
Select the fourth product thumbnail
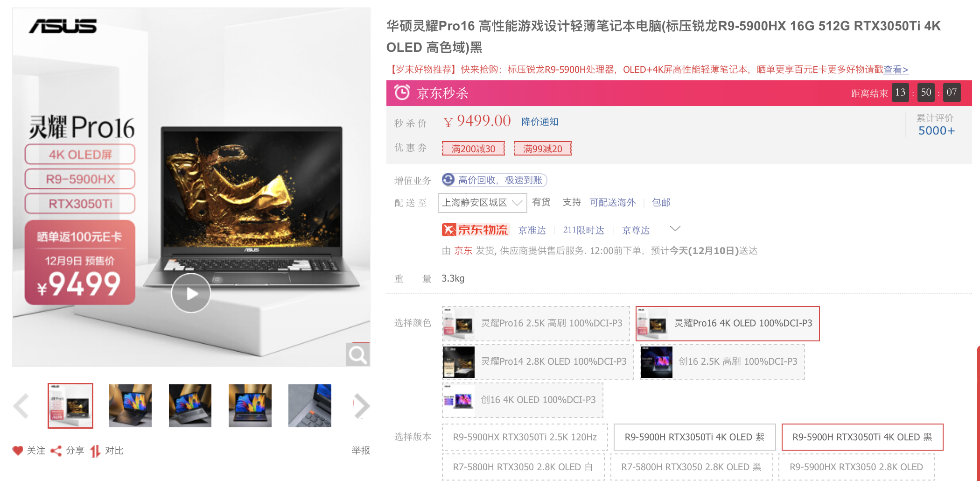[x=250, y=406]
